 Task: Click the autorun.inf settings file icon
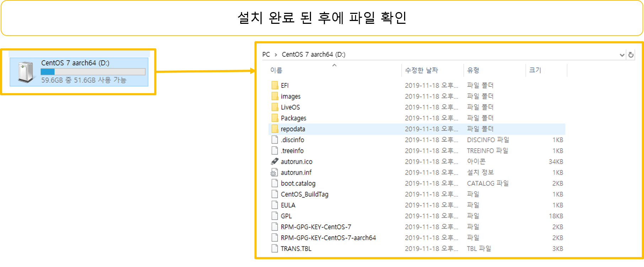(x=274, y=172)
